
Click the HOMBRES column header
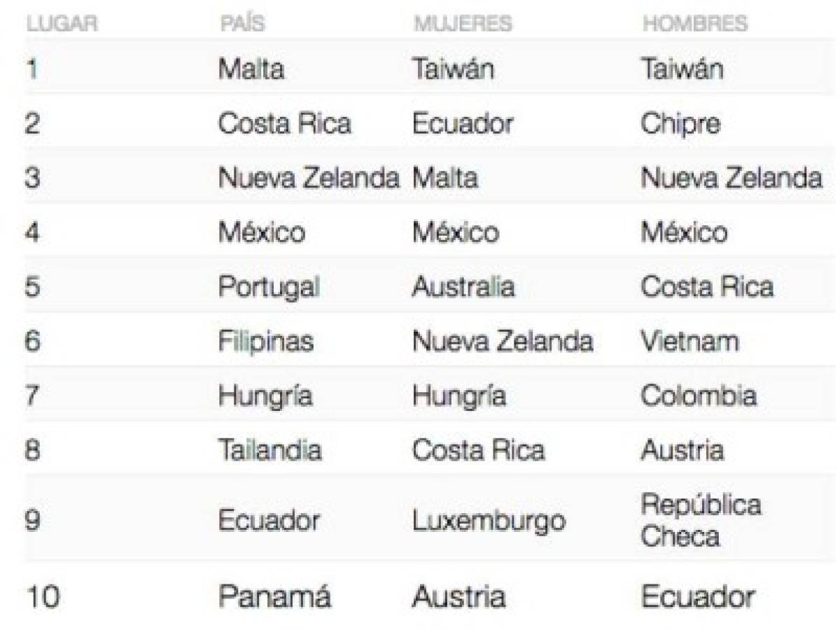[695, 23]
